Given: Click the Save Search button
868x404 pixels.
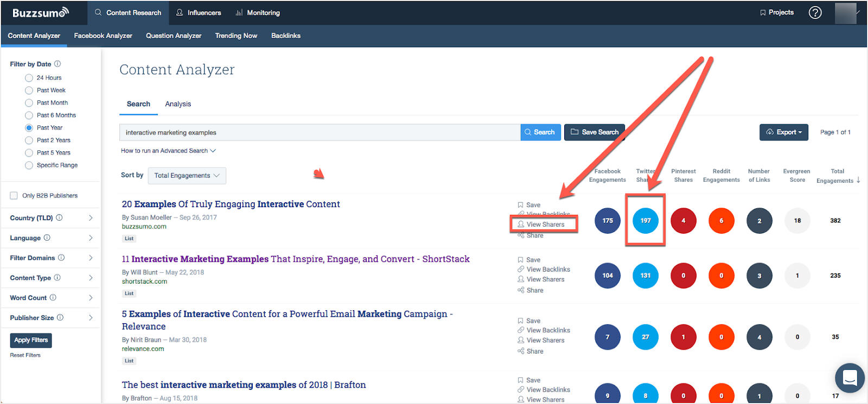Looking at the screenshot, I should click(594, 132).
